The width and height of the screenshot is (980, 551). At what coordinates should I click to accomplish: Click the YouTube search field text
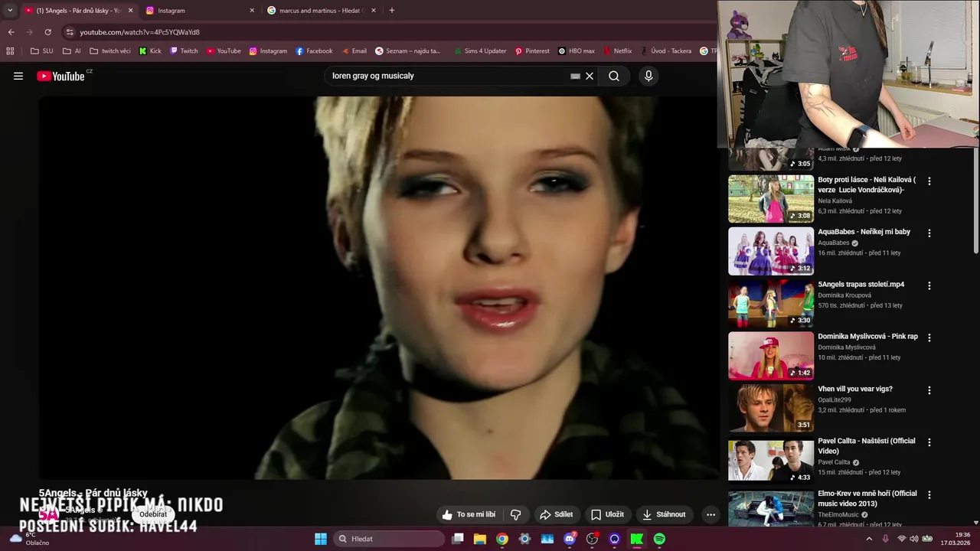click(373, 76)
